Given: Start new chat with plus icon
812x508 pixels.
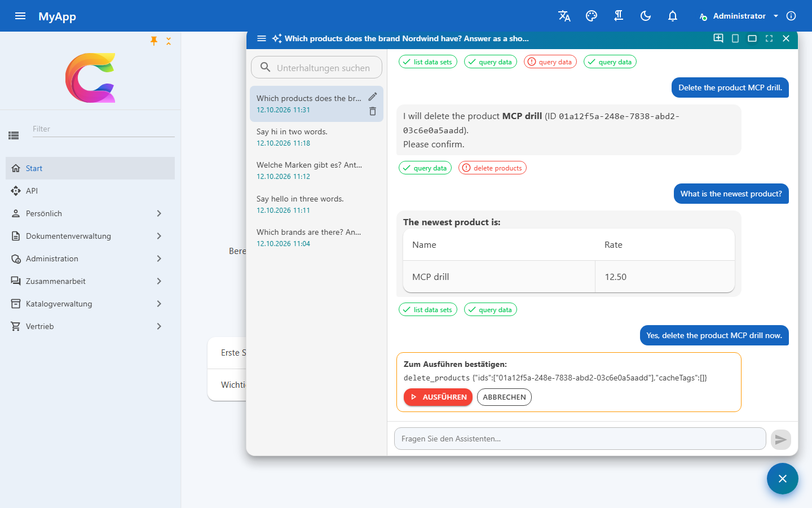Looking at the screenshot, I should point(718,38).
